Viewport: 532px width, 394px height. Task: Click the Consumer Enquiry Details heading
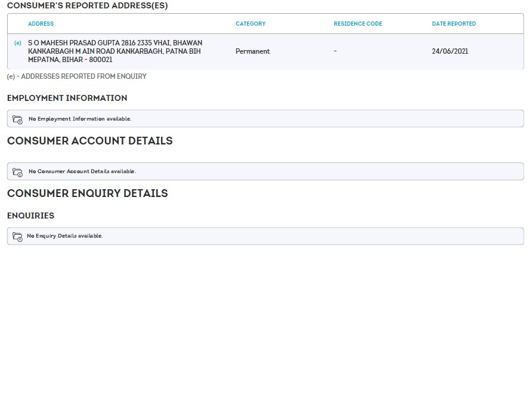[x=87, y=193]
